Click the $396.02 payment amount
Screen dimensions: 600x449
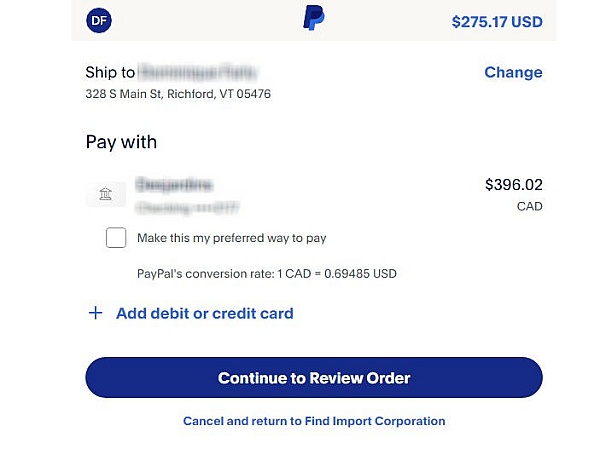(514, 185)
